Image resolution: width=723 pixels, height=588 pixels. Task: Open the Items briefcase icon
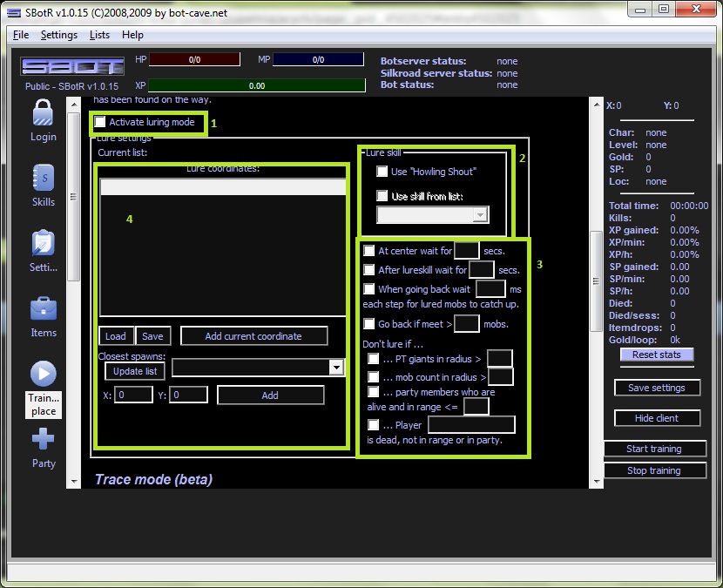[x=44, y=308]
